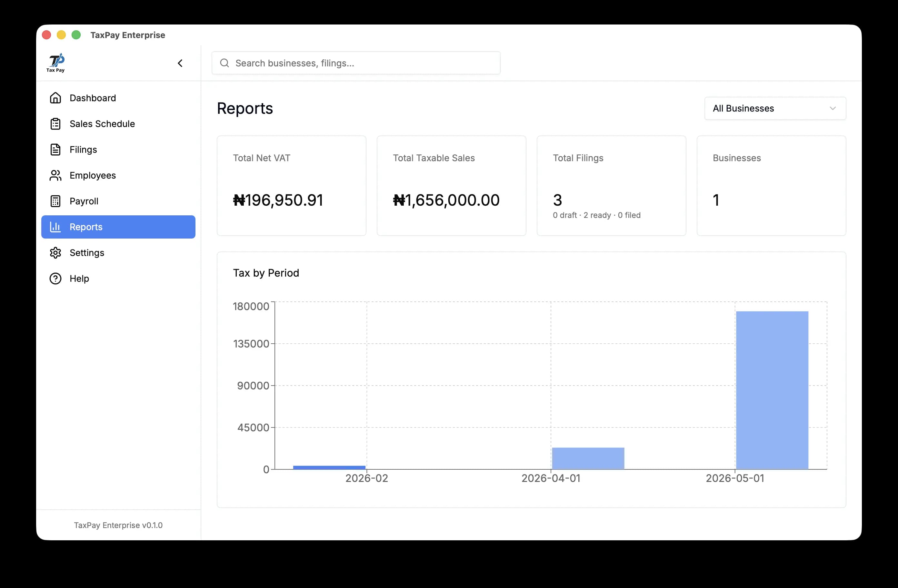The width and height of the screenshot is (898, 588).
Task: Click the Total Filings count 3
Action: (x=557, y=200)
